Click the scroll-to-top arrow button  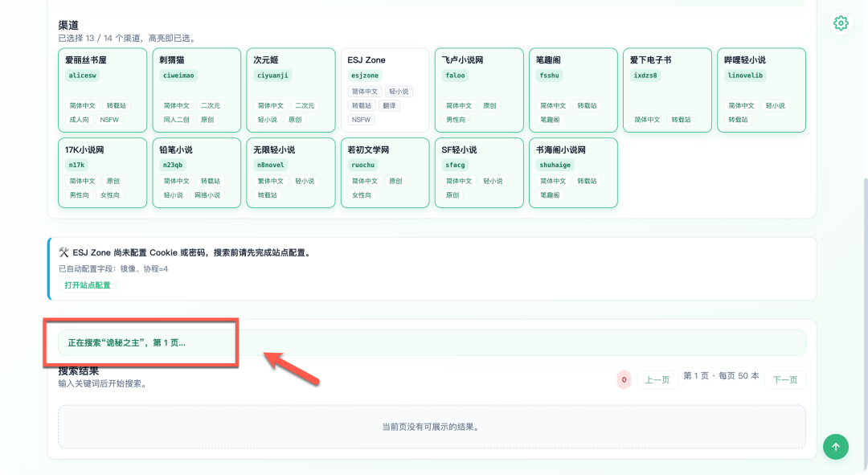tap(835, 447)
